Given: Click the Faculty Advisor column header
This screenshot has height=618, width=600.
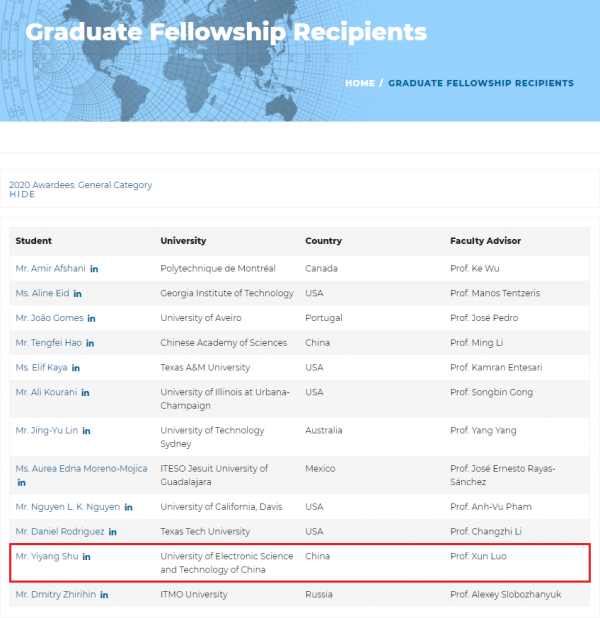Looking at the screenshot, I should (x=485, y=241).
